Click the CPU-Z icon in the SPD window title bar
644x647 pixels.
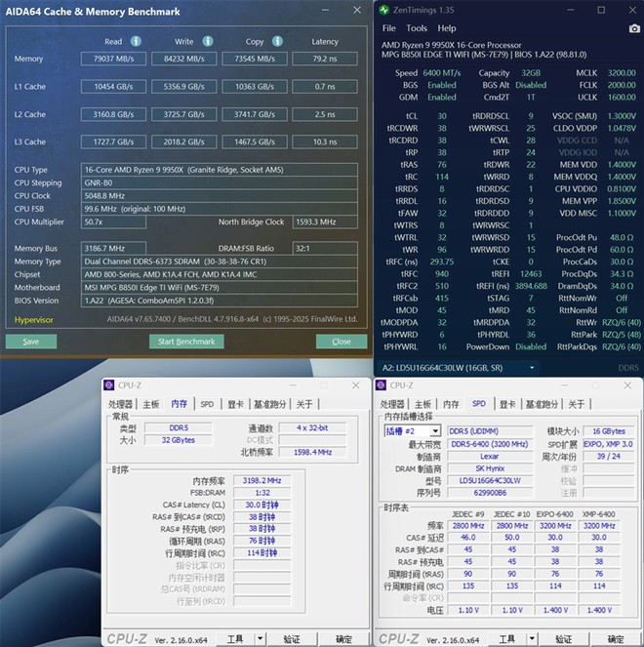pos(383,384)
